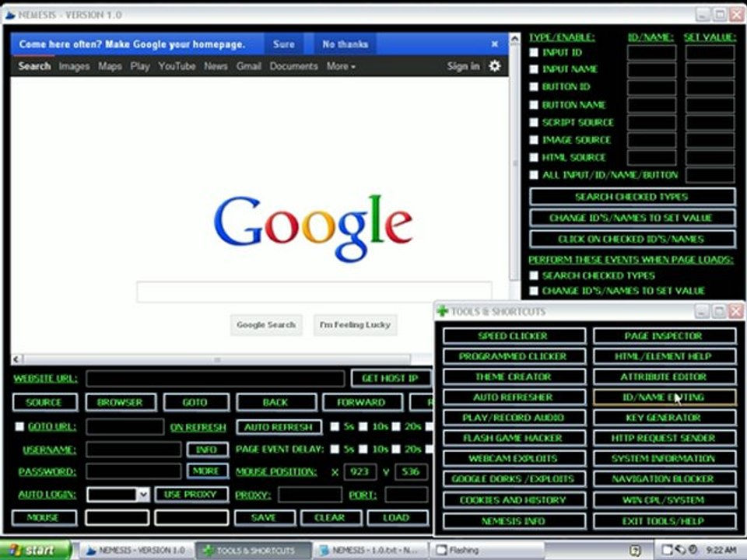Select News in Google bar
This screenshot has width=747, height=560.
(x=216, y=66)
